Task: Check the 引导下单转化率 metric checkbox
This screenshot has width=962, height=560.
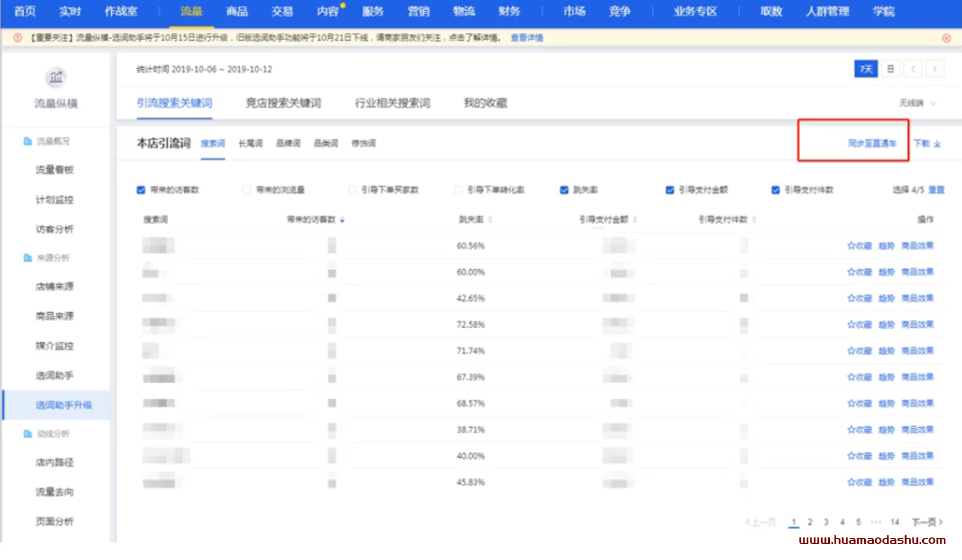Action: 458,190
